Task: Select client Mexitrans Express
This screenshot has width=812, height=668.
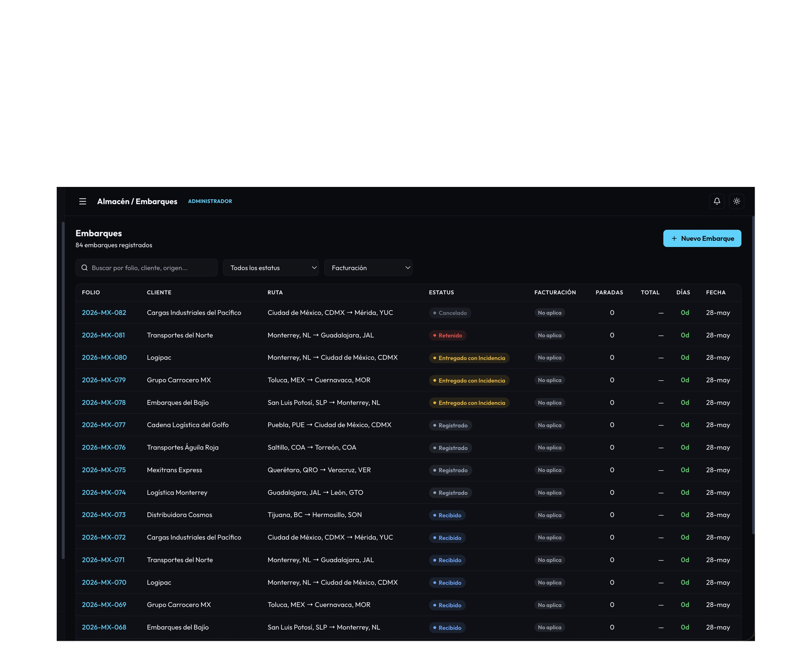Action: pyautogui.click(x=174, y=470)
